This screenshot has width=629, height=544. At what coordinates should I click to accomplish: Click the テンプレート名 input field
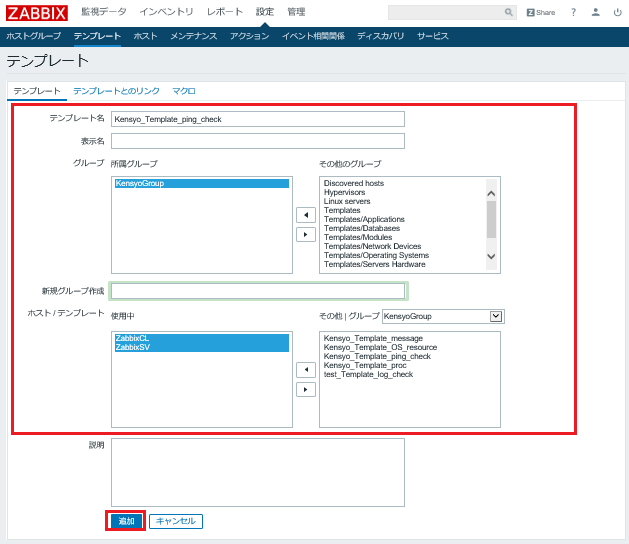coord(257,118)
